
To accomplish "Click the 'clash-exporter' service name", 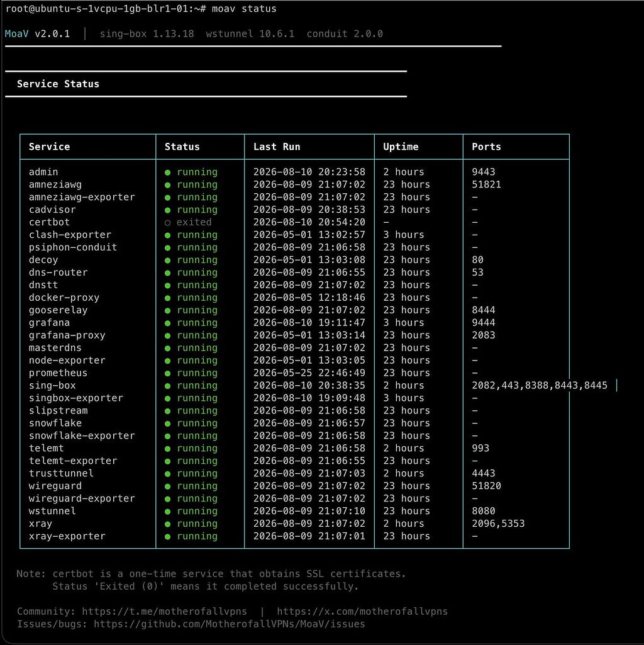I will [x=70, y=235].
